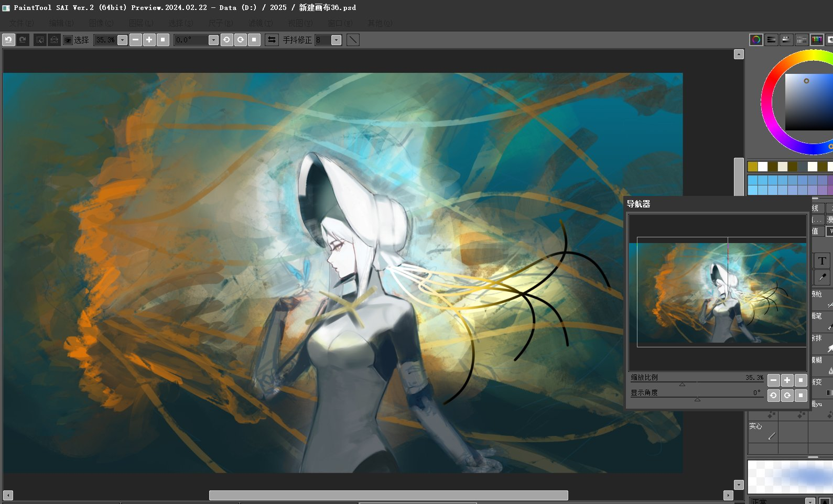The image size is (833, 504).
Task: Click the 导航器 Navigator panel title
Action: coord(639,204)
